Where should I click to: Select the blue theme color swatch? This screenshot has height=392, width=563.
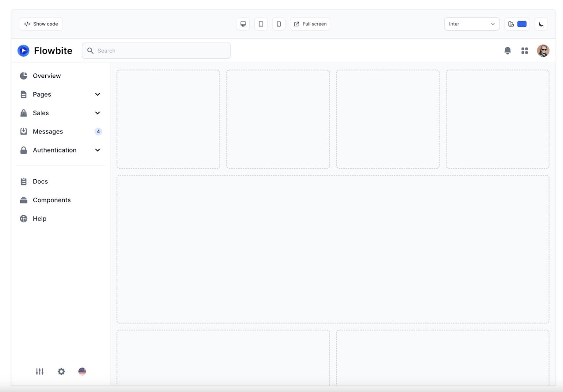522,24
